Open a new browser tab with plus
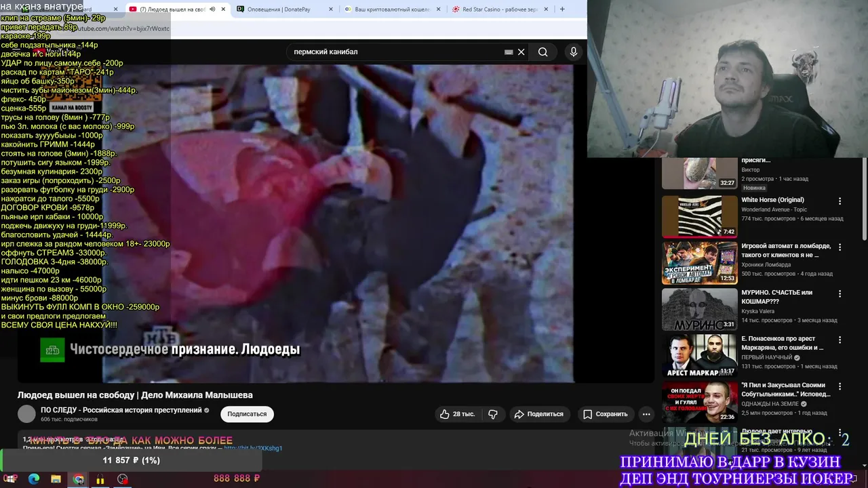Image resolution: width=868 pixels, height=488 pixels. (x=561, y=9)
